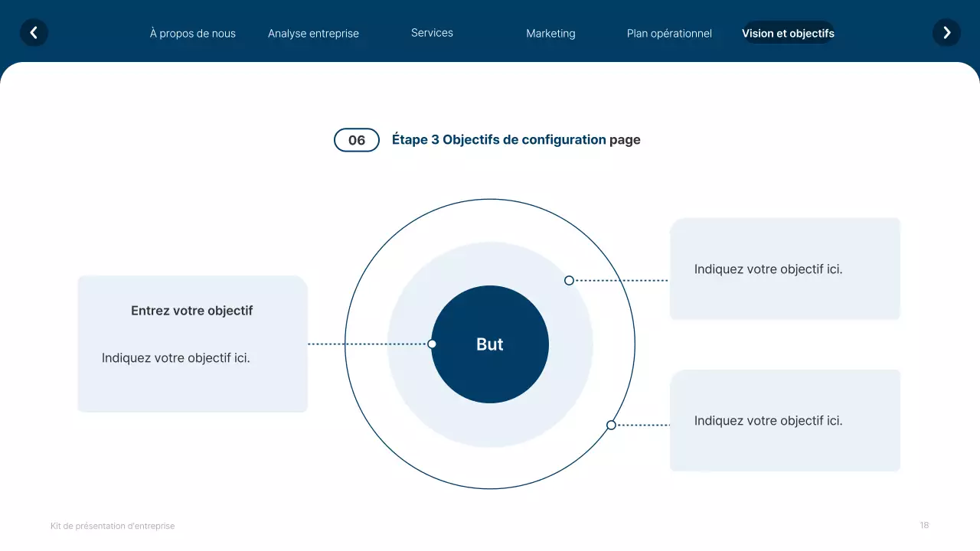Open the 'Marketing' section
This screenshot has height=551, width=980.
(x=550, y=33)
